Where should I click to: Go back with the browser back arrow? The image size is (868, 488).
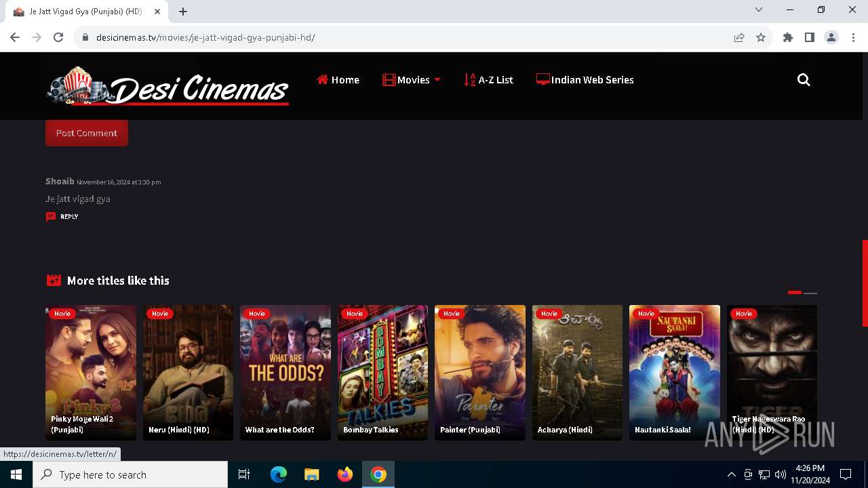click(x=15, y=37)
